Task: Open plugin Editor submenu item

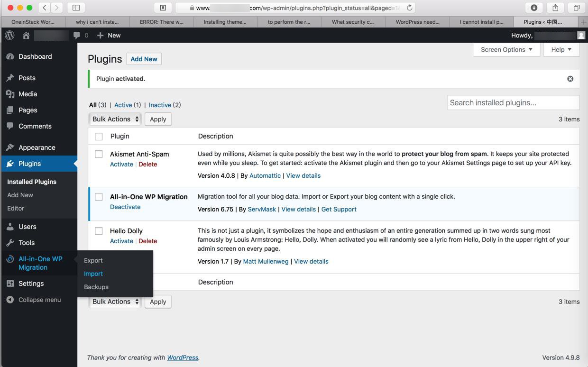Action: tap(16, 208)
